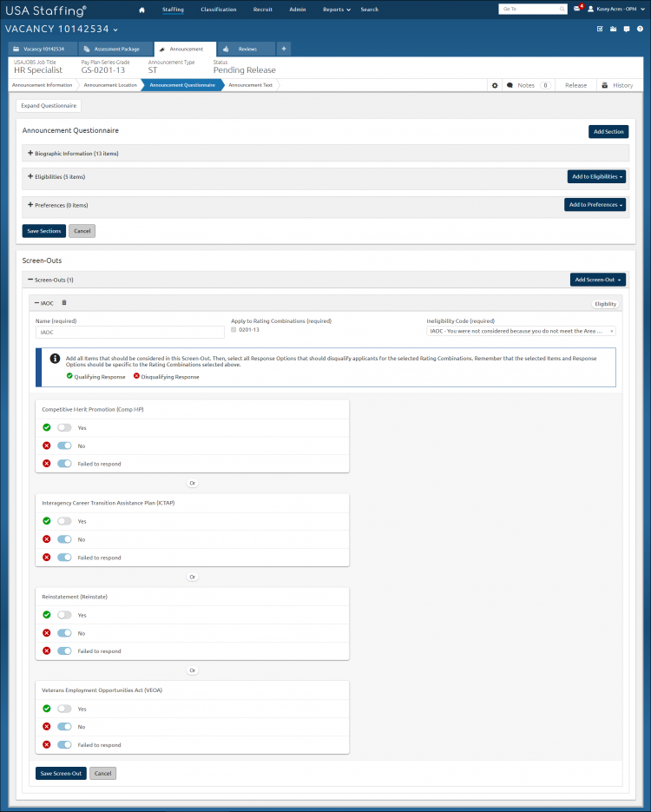The height and width of the screenshot is (812, 651).
Task: Click the thumbs-up icon on the Reviews tab
Action: click(226, 50)
